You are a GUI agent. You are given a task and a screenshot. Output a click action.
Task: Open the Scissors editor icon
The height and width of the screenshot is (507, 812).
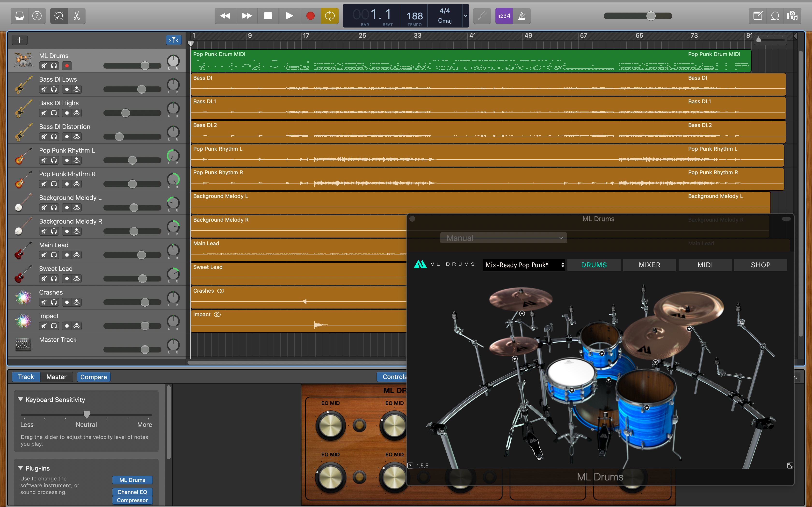[77, 16]
